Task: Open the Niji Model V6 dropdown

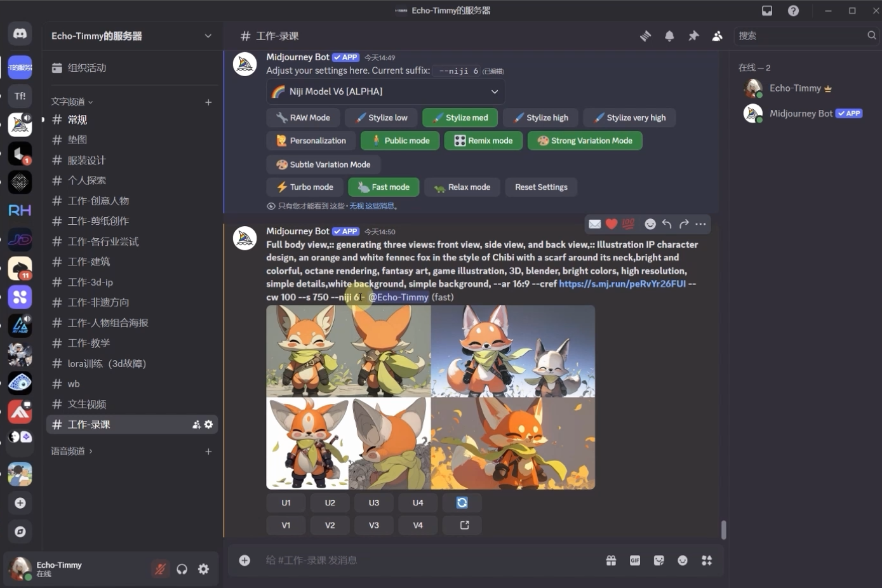Action: pyautogui.click(x=386, y=91)
